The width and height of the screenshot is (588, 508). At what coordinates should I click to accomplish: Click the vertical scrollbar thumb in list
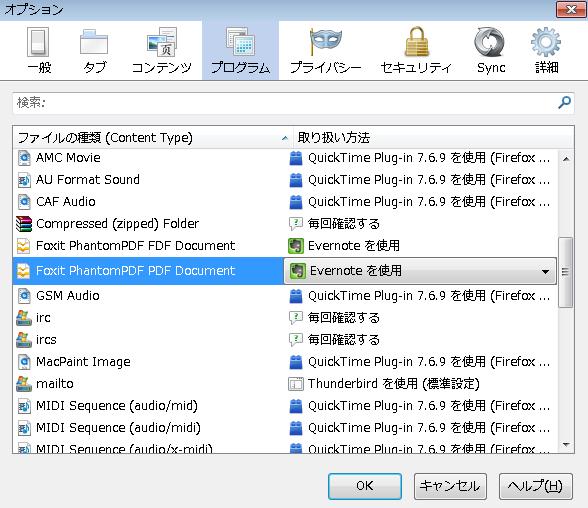click(566, 272)
